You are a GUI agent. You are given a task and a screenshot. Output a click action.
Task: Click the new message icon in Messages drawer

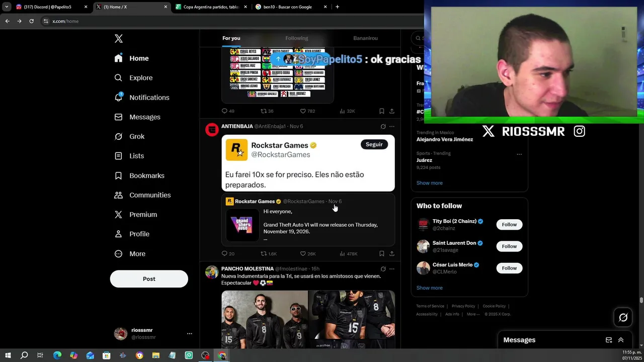(609, 340)
